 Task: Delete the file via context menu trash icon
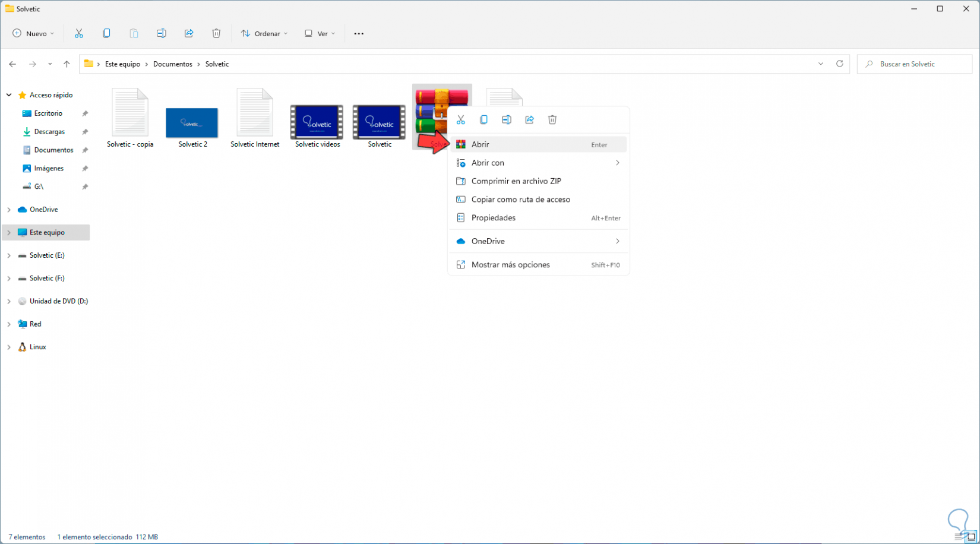pos(552,120)
